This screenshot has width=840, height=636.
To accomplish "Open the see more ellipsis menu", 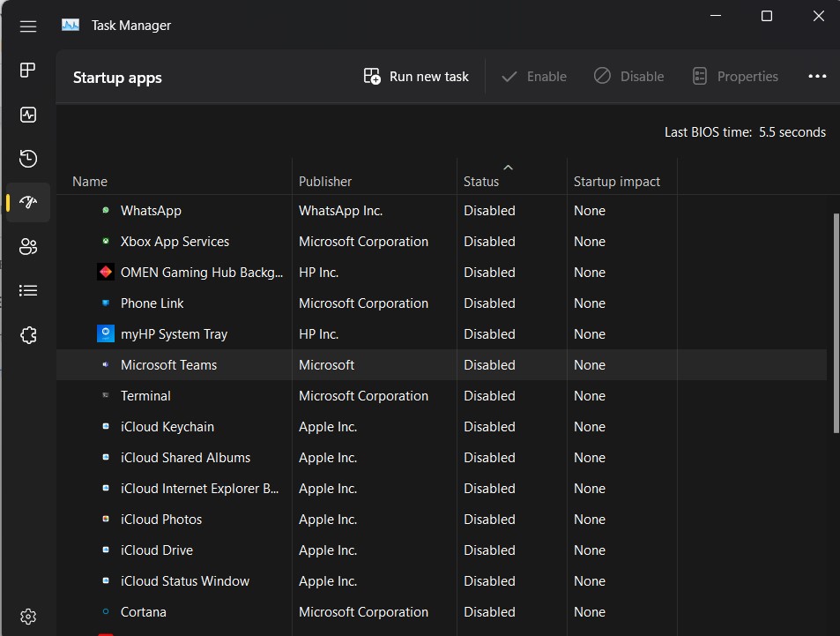I will click(x=817, y=76).
